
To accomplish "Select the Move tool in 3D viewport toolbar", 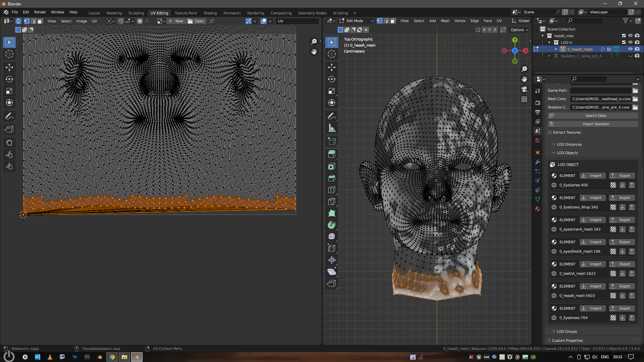I will click(332, 67).
